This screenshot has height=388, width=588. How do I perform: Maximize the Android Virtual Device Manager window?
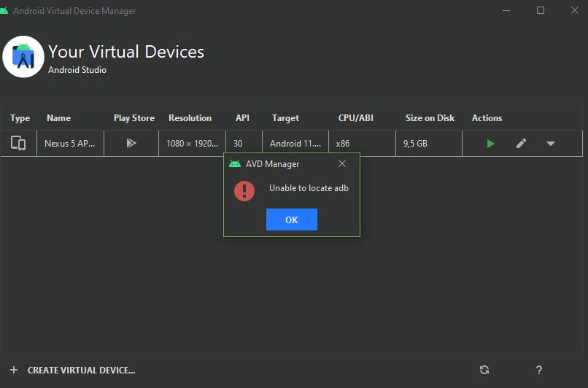coord(541,10)
